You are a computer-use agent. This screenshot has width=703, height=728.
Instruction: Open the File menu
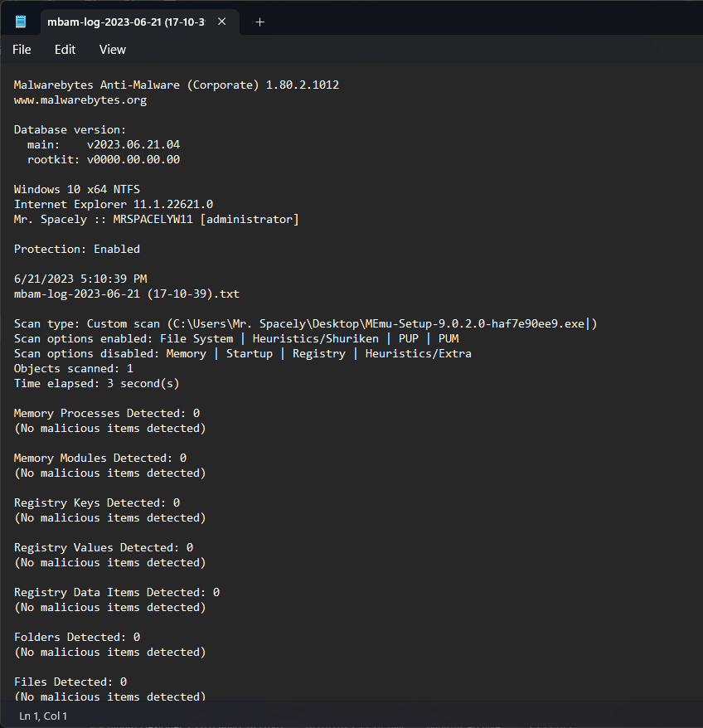[x=22, y=50]
